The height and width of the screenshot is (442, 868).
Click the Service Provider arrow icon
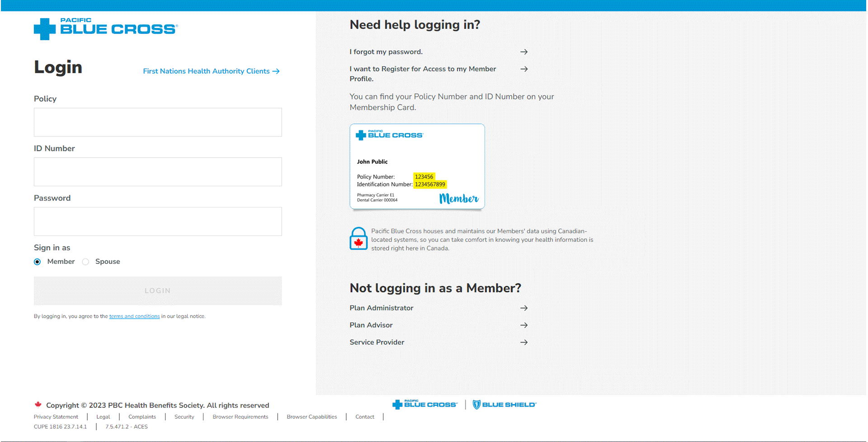524,343
